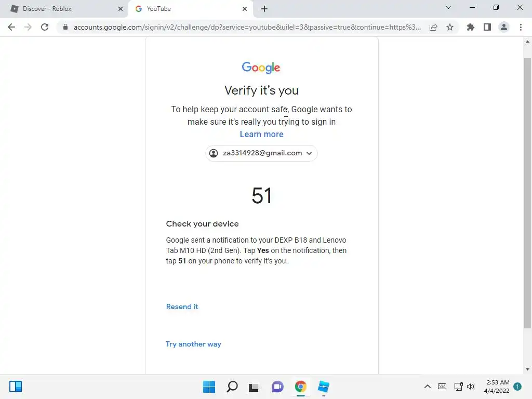This screenshot has height=399, width=532.
Task: Open the Learn more link
Action: (262, 135)
